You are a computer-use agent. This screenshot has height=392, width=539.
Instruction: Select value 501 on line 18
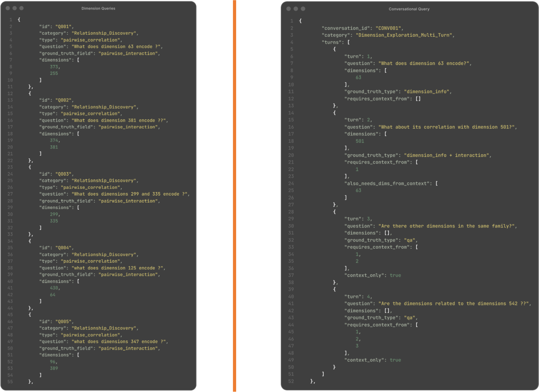(x=360, y=141)
